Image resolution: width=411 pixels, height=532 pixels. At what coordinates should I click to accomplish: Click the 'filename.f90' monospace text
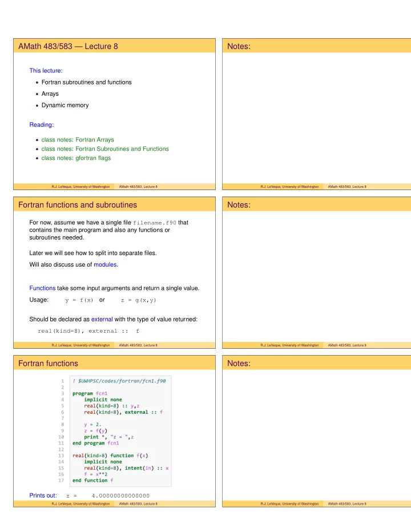pos(155,223)
